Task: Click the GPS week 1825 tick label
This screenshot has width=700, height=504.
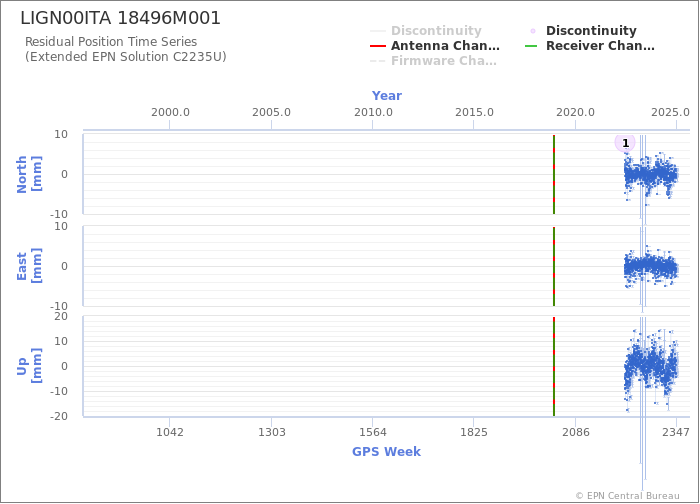Action: pos(474,432)
